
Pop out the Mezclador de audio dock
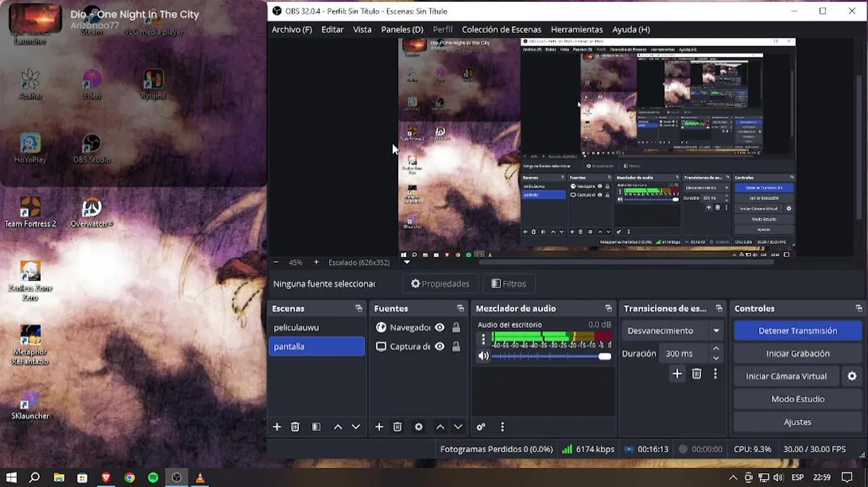coord(608,308)
